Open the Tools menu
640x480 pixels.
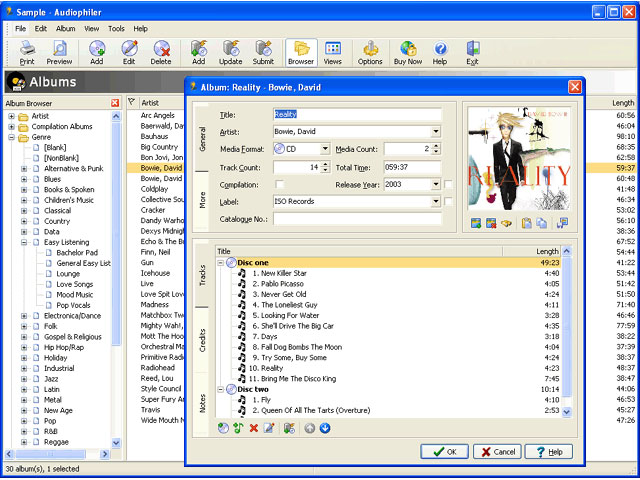tap(116, 29)
